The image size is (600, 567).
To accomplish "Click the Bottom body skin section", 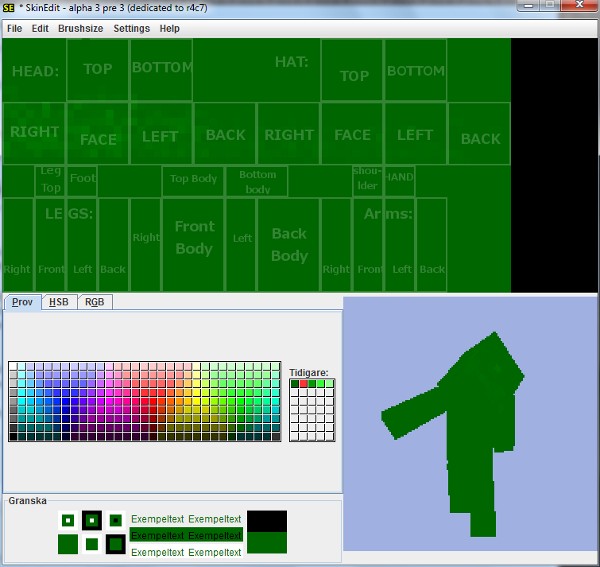I will pyautogui.click(x=257, y=182).
